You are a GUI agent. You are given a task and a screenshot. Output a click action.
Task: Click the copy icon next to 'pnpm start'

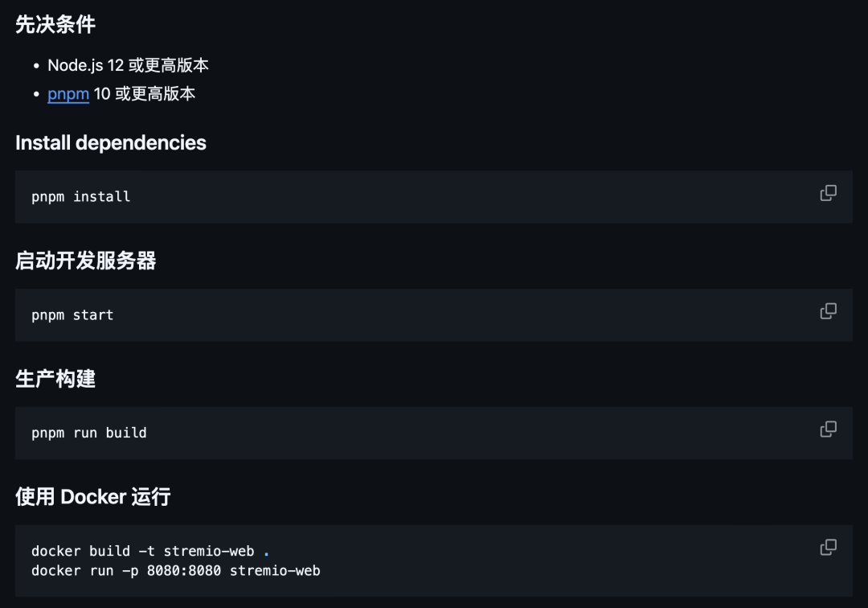pos(828,310)
